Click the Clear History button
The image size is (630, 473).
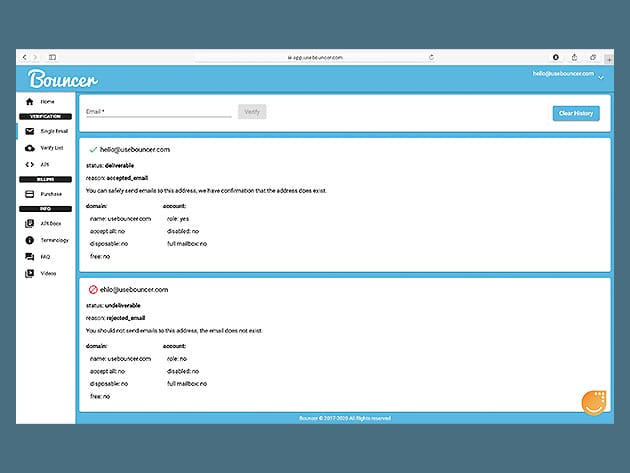point(576,113)
